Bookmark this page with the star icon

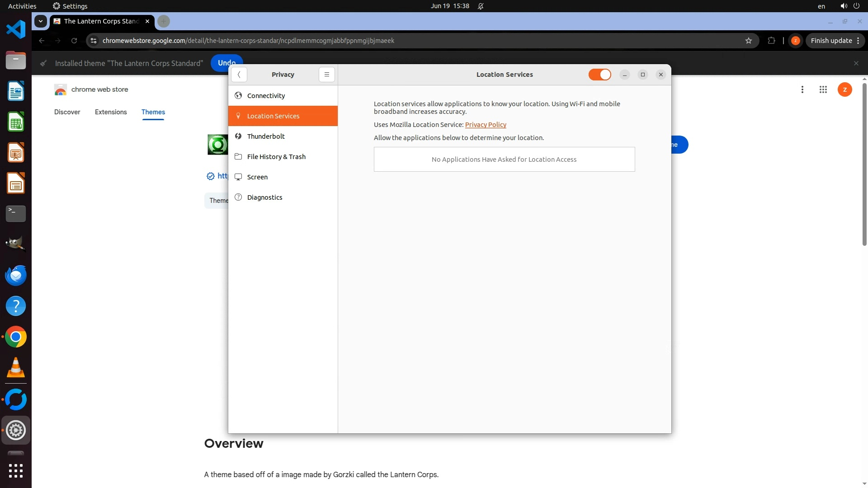tap(749, 41)
